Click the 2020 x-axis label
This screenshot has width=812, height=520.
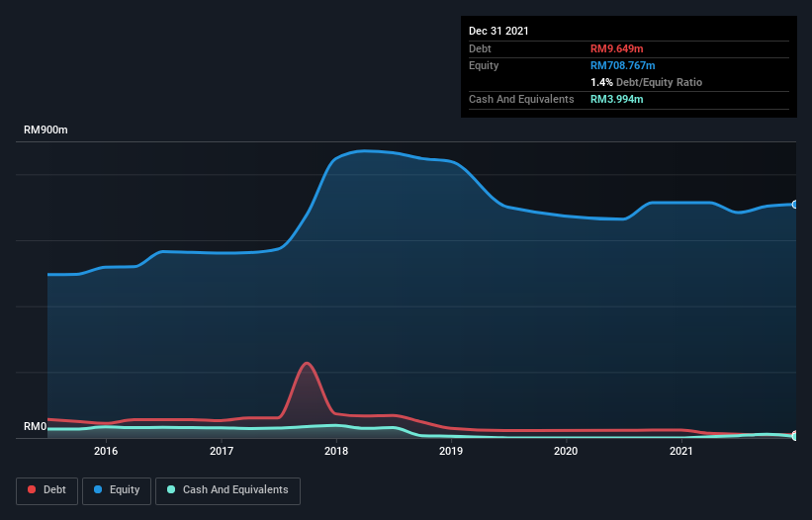pos(566,451)
